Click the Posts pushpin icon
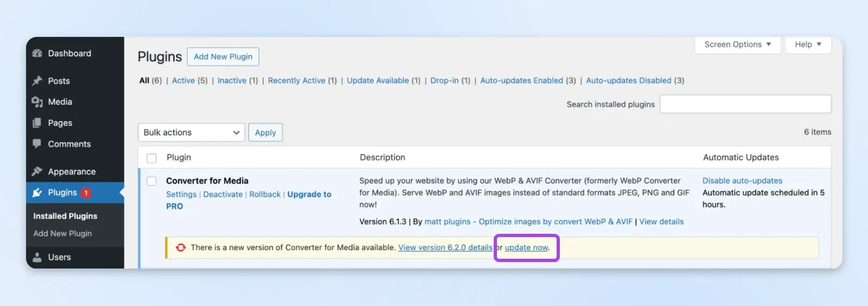868x306 pixels. 37,81
